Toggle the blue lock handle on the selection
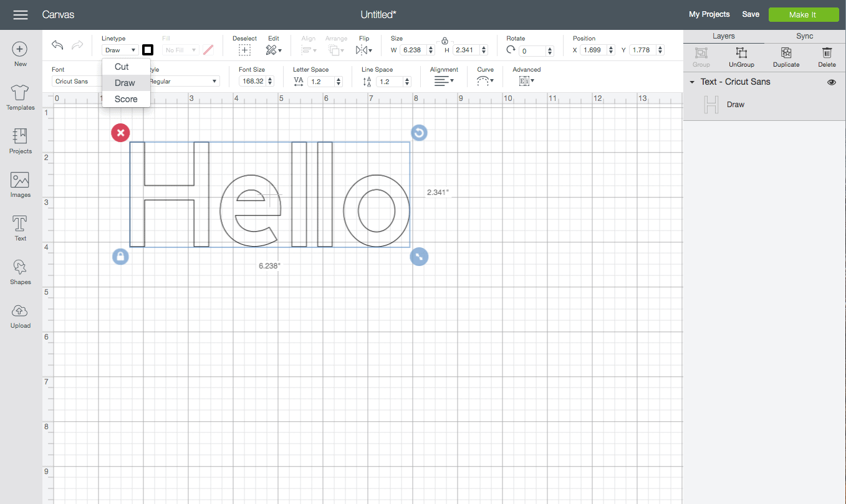The width and height of the screenshot is (846, 504). (x=120, y=256)
